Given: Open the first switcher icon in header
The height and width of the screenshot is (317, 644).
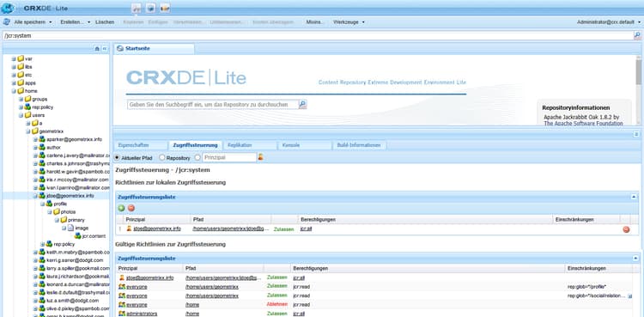Looking at the screenshot, I should click(x=137, y=8).
